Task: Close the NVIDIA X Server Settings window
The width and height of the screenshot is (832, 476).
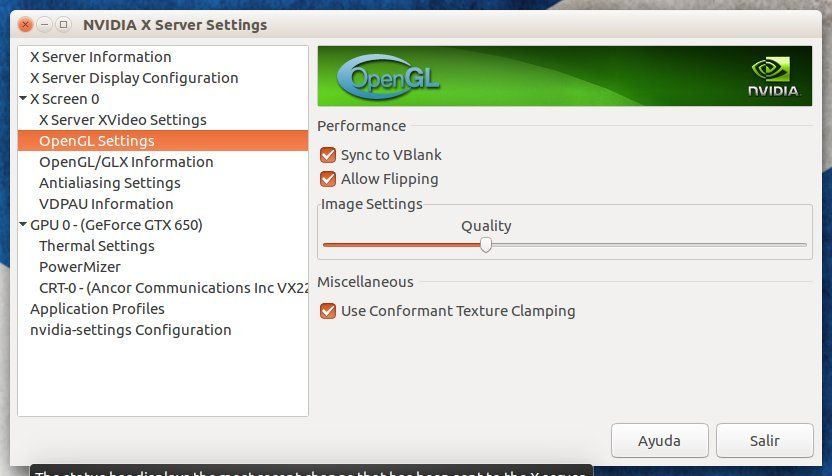Action: tap(26, 24)
